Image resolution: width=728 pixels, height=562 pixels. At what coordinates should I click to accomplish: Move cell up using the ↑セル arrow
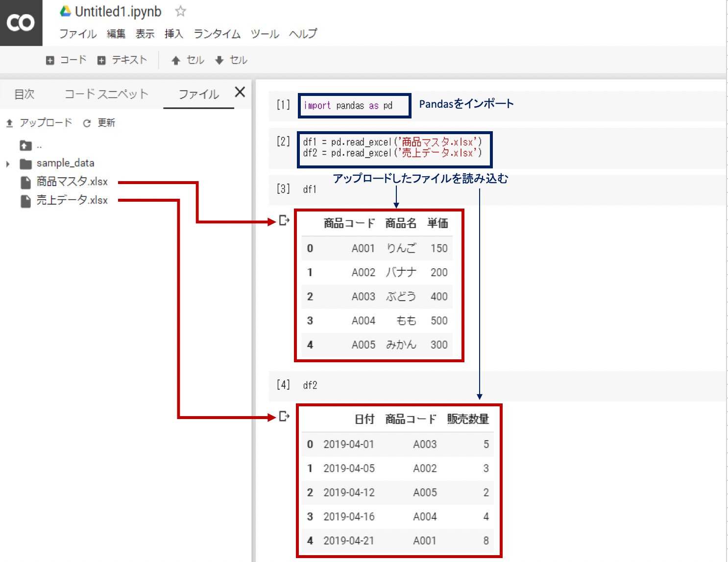pyautogui.click(x=187, y=60)
